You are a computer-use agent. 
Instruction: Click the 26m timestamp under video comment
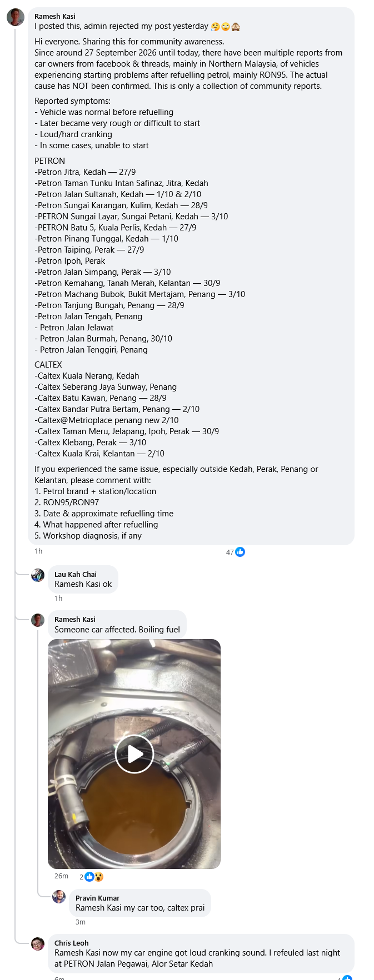tap(61, 876)
